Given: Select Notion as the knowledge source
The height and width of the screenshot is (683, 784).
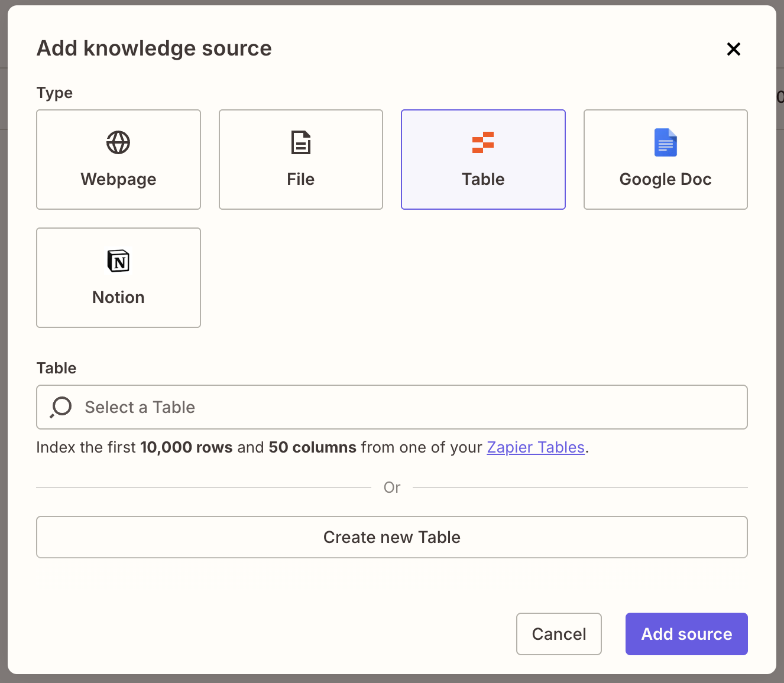Looking at the screenshot, I should point(118,278).
